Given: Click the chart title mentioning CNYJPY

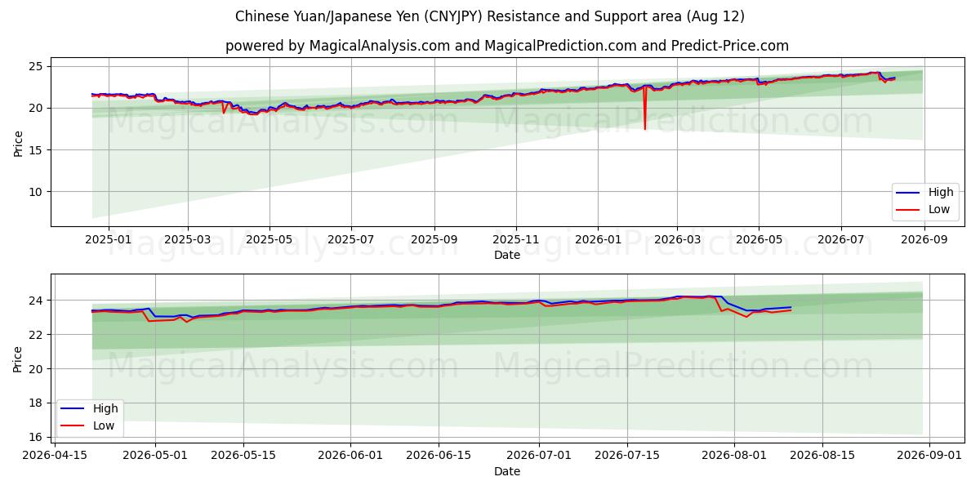Looking at the screenshot, I should [490, 16].
